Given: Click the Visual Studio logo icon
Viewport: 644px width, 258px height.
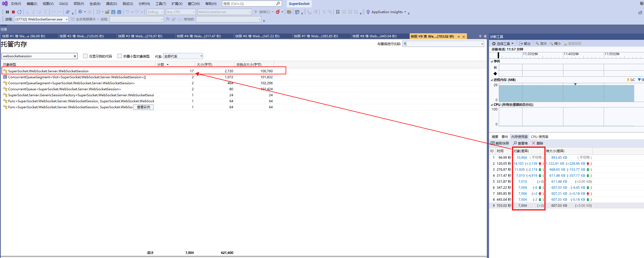Looking at the screenshot, I should click(5, 4).
